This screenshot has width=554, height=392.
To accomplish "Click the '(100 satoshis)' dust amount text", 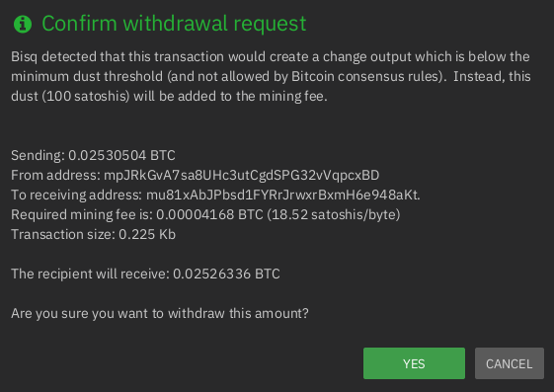I will pyautogui.click(x=86, y=96).
